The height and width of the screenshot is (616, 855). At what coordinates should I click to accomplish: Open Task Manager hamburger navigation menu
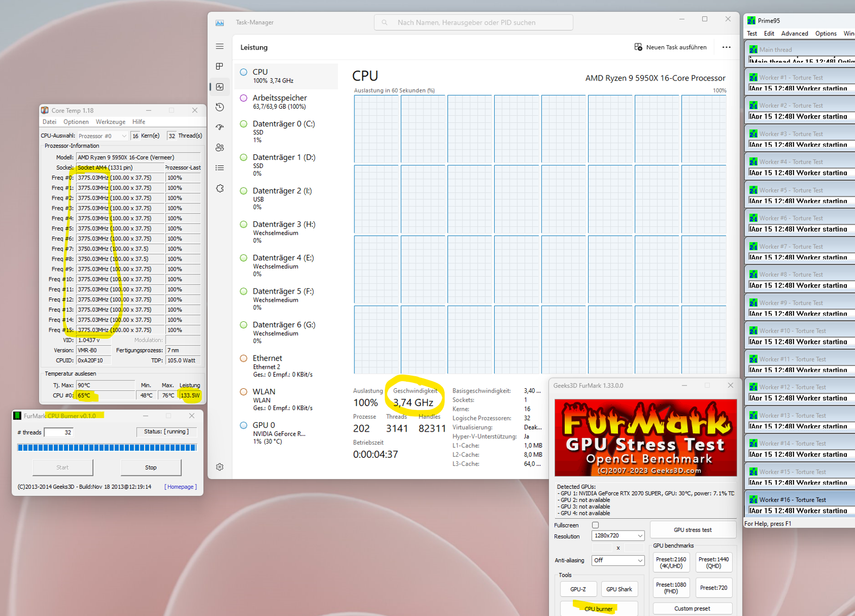pos(220,46)
